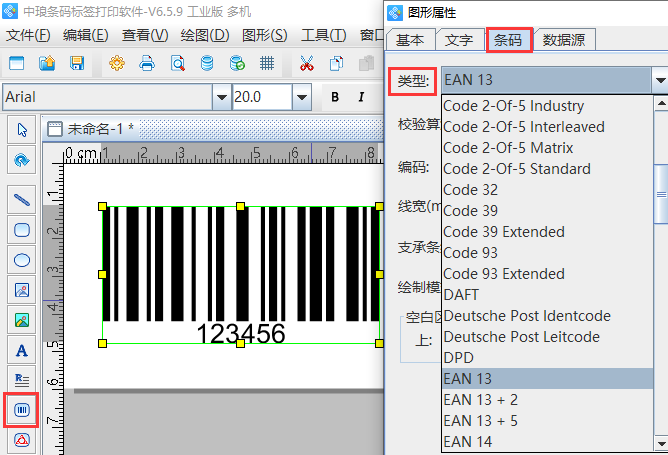Collapse the 类型 barcode type combo box
668x455 pixels.
659,80
